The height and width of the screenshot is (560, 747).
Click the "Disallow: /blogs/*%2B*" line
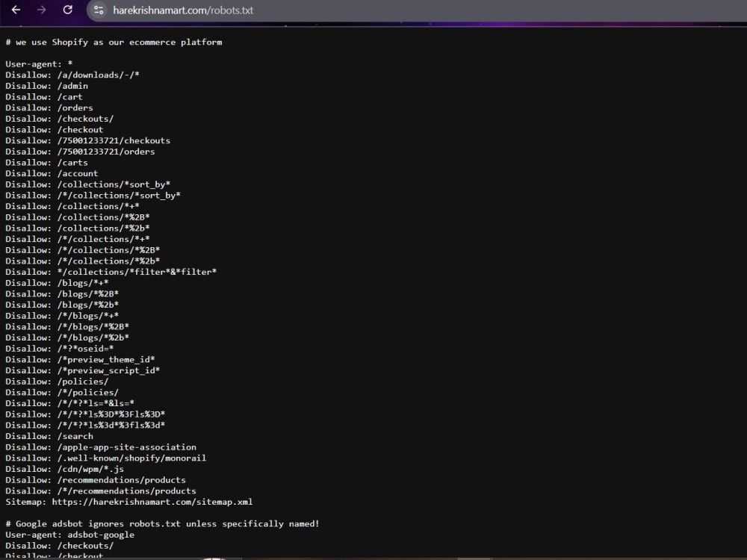[63, 293]
